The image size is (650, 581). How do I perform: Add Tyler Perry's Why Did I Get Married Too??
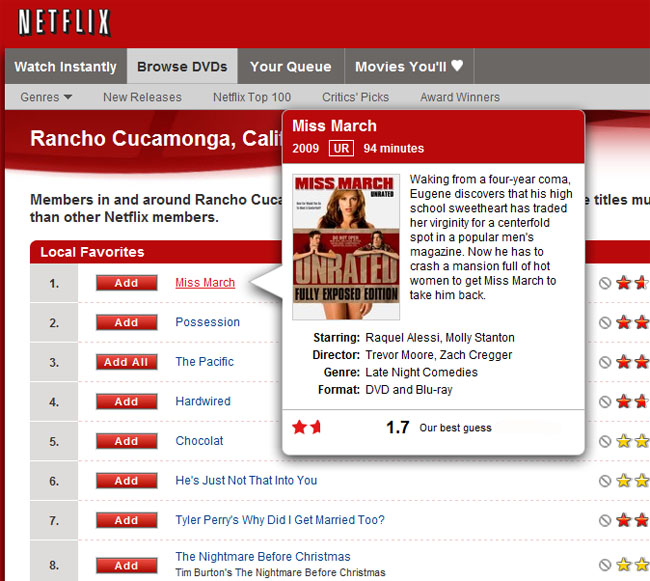[126, 520]
